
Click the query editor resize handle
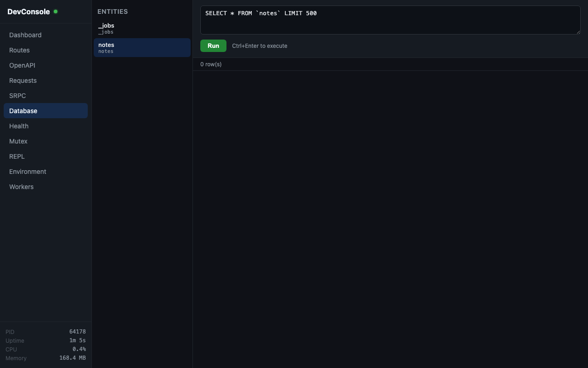578,33
